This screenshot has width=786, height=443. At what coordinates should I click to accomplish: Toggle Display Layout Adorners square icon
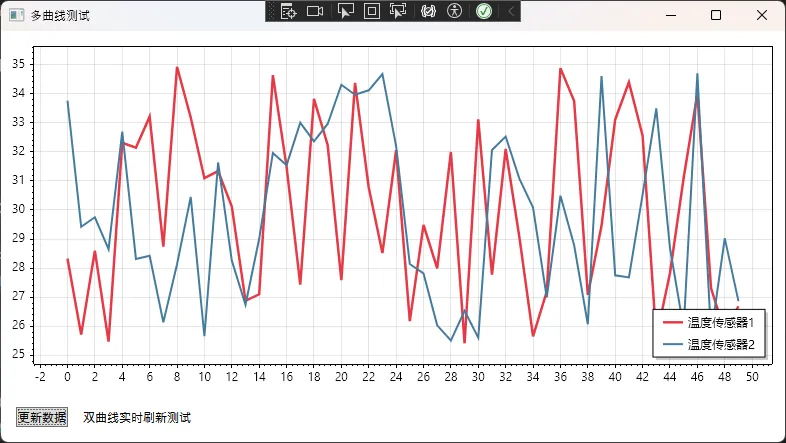(x=371, y=11)
